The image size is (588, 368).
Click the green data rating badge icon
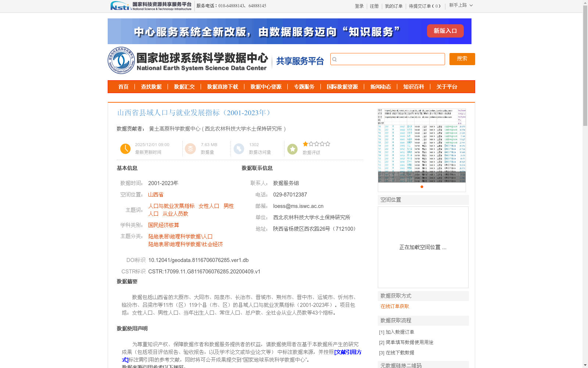tap(293, 149)
